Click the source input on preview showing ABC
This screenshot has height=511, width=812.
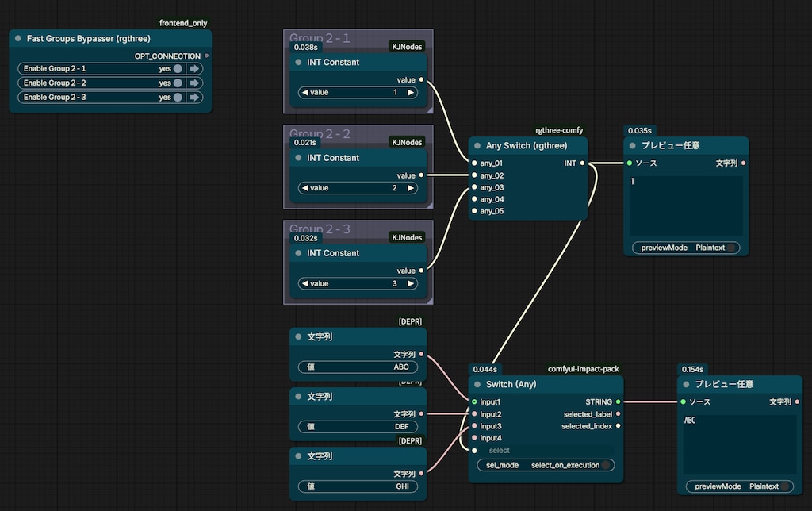(683, 401)
